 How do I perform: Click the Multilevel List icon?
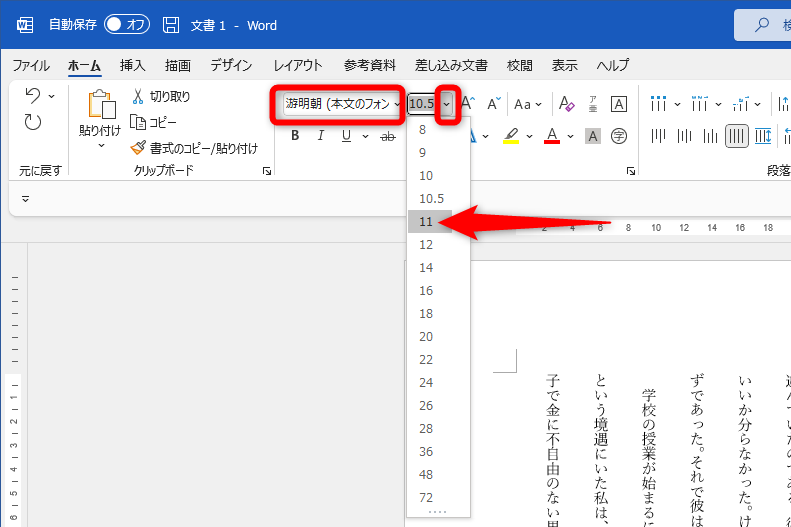point(741,104)
